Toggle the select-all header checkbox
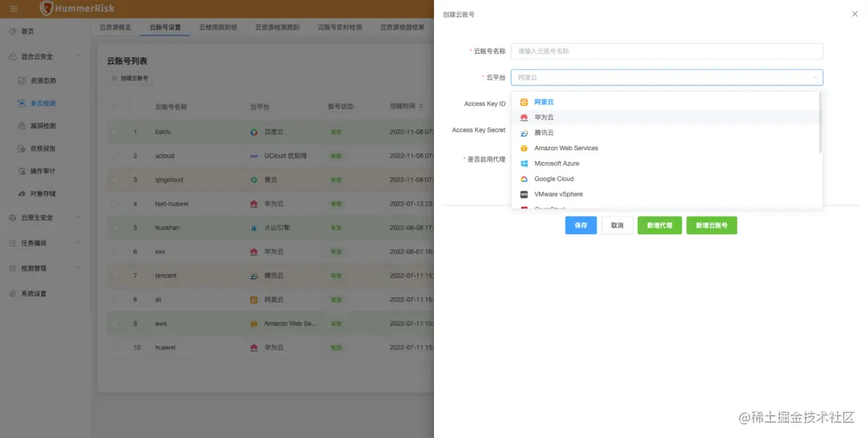The width and height of the screenshot is (868, 438). point(115,106)
